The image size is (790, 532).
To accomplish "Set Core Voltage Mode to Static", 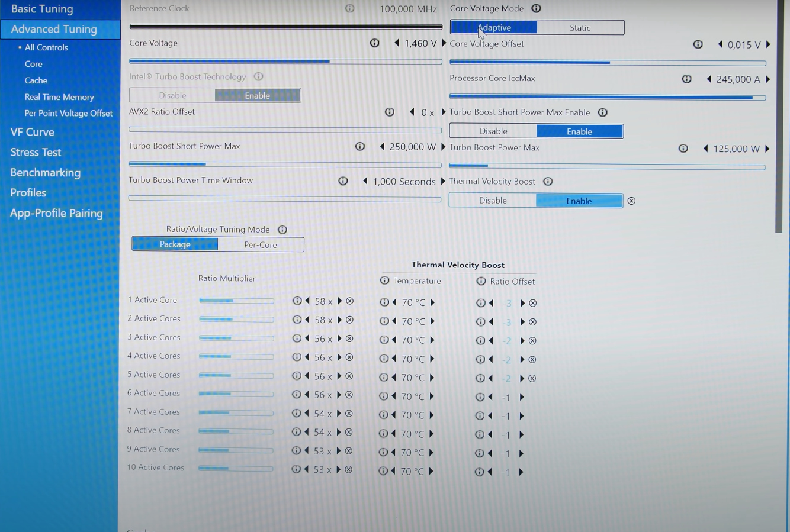I will click(x=580, y=28).
